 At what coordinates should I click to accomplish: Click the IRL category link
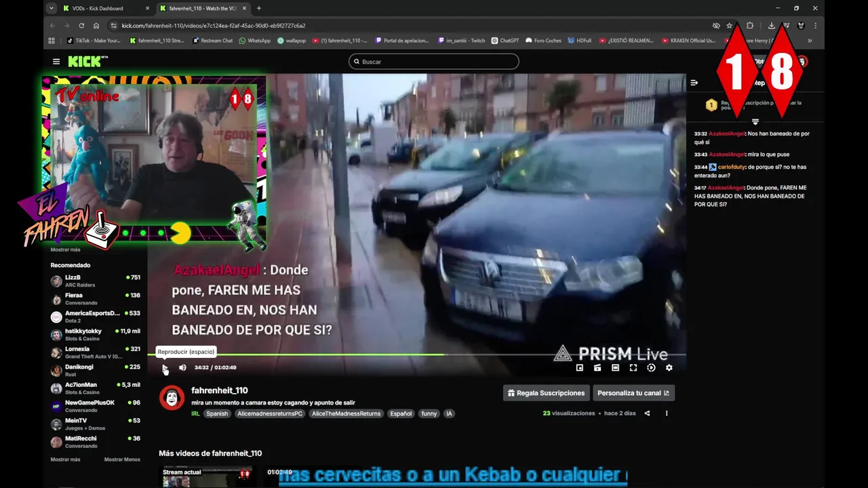click(x=195, y=413)
